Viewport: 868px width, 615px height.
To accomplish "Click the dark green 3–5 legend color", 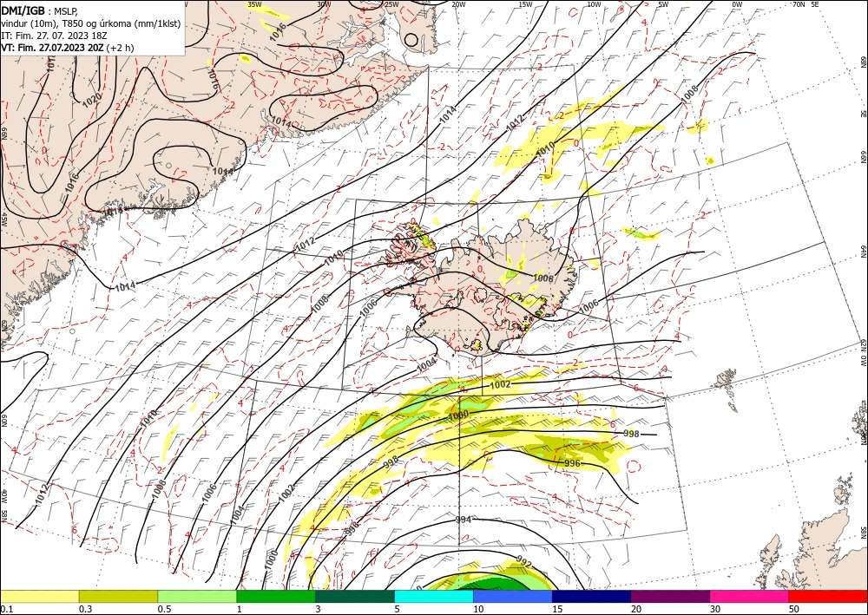I will [355, 596].
